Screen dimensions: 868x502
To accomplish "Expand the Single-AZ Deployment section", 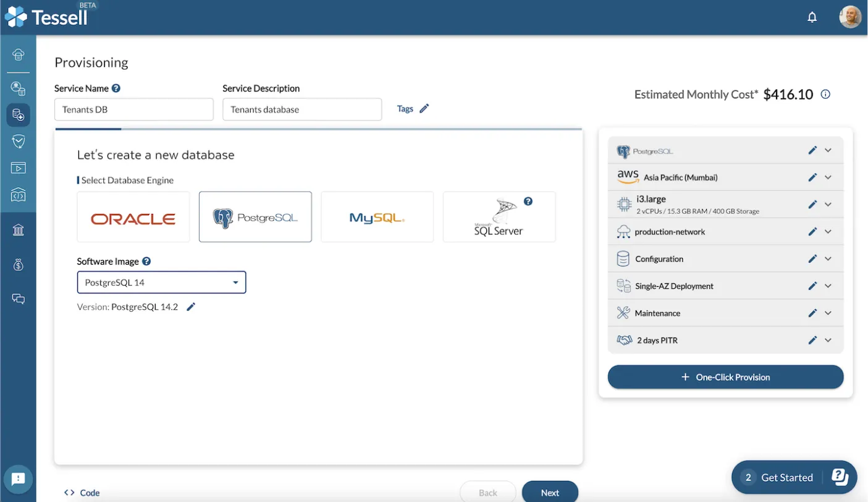I will coord(828,286).
